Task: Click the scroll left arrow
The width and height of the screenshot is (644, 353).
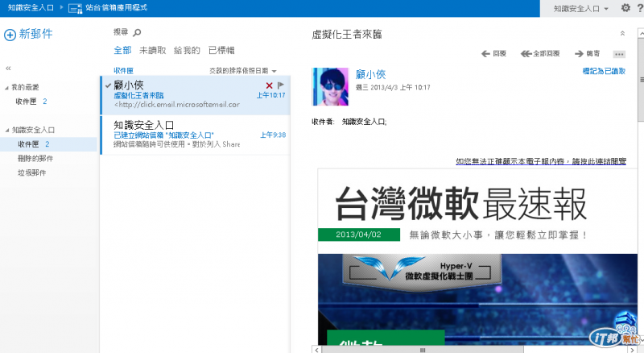Action: [316, 350]
